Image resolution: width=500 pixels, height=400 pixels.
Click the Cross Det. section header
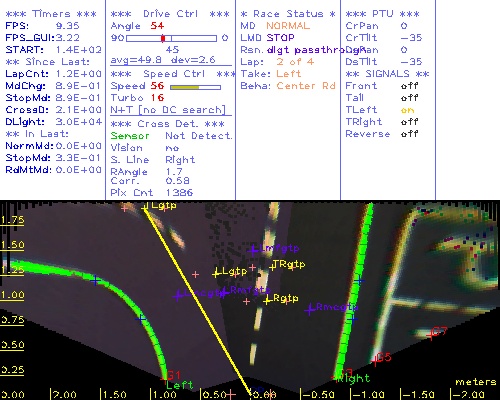click(168, 124)
